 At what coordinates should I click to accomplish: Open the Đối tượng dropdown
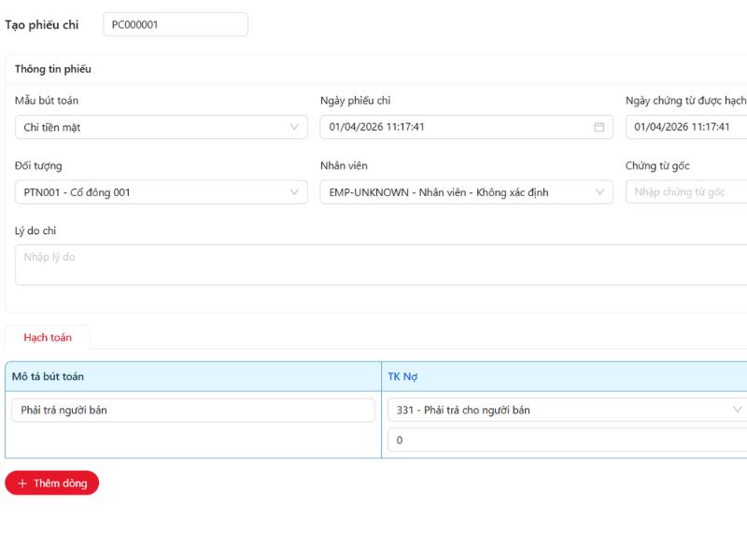point(161,192)
